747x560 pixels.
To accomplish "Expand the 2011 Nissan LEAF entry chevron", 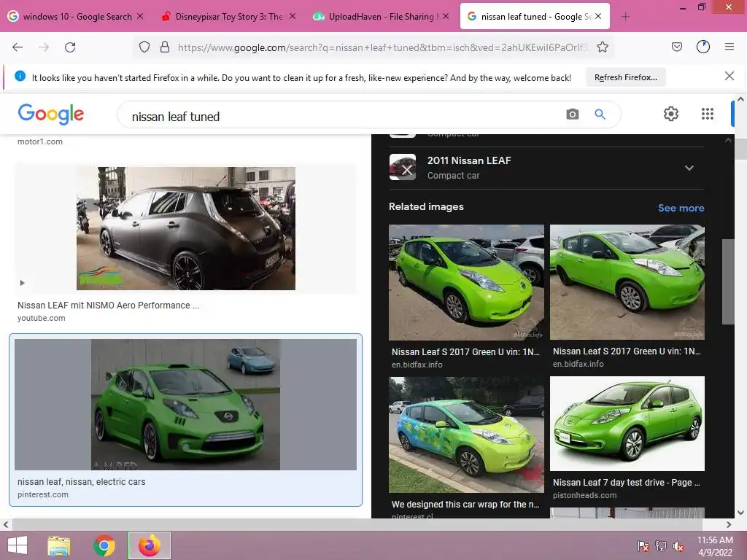I will (x=689, y=168).
